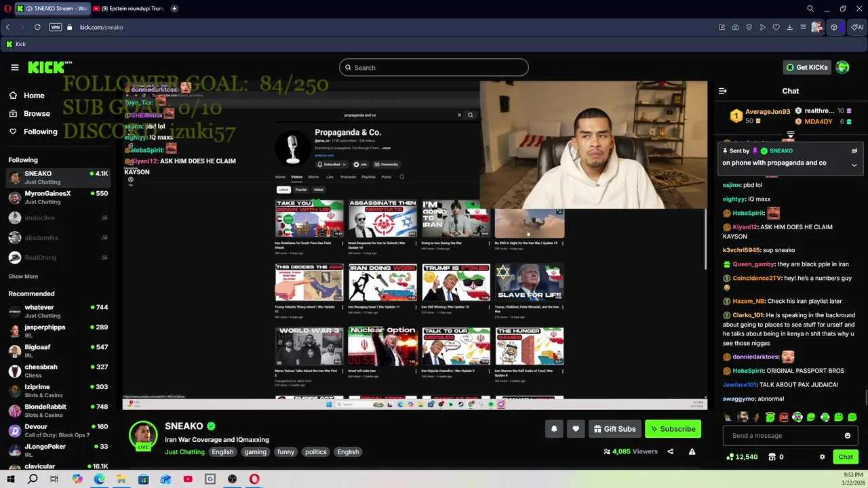The image size is (868, 488).
Task: Expand the pinned message chevron
Action: pyautogui.click(x=854, y=165)
